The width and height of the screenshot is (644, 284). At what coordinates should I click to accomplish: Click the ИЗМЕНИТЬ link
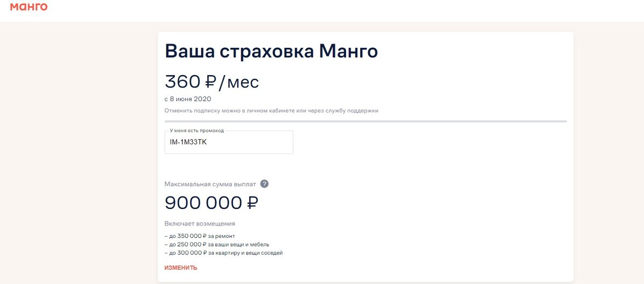[x=181, y=267]
